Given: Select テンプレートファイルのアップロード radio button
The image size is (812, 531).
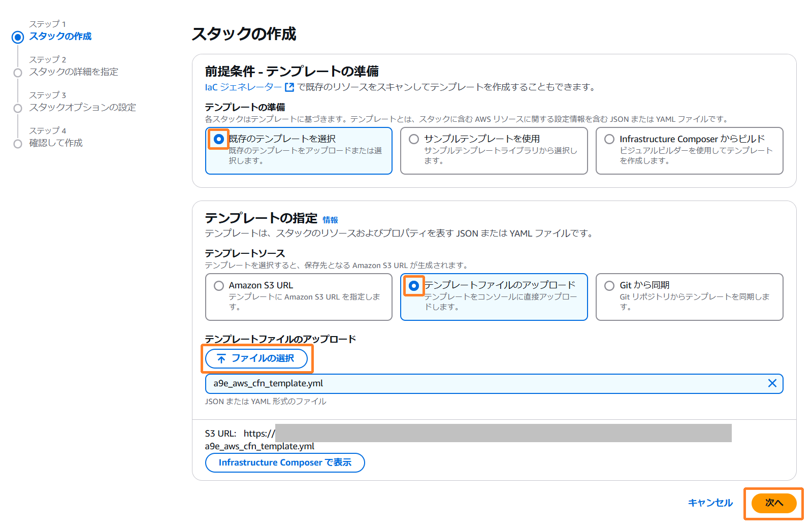Looking at the screenshot, I should click(x=414, y=286).
